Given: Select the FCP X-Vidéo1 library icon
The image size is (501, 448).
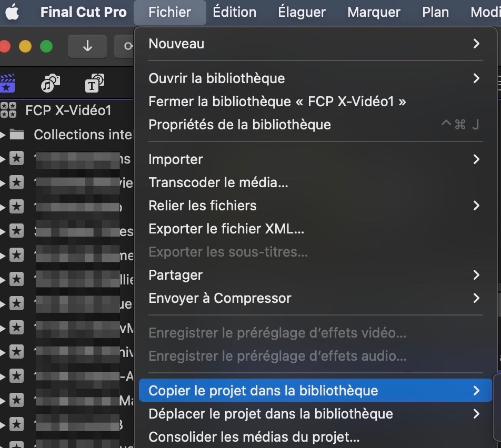Looking at the screenshot, I should tap(8, 110).
